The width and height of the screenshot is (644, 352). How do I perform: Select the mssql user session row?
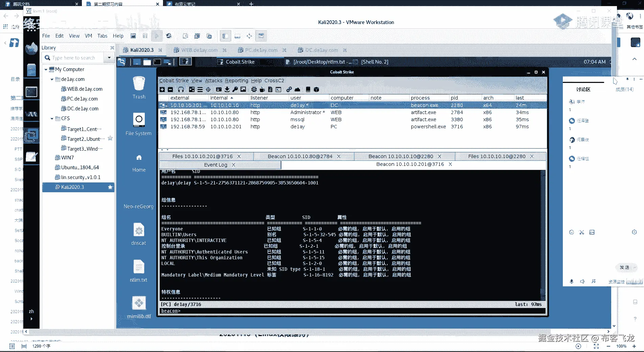(352, 119)
